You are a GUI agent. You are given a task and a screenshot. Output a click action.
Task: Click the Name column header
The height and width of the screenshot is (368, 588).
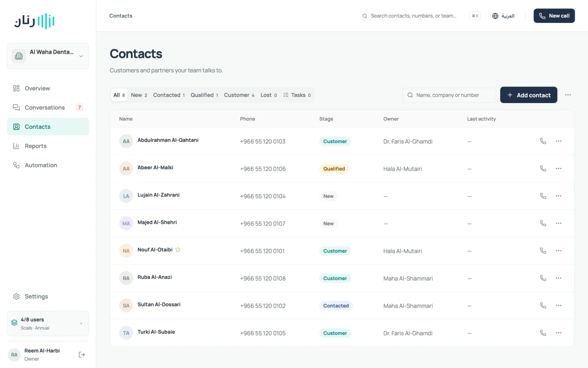[126, 119]
